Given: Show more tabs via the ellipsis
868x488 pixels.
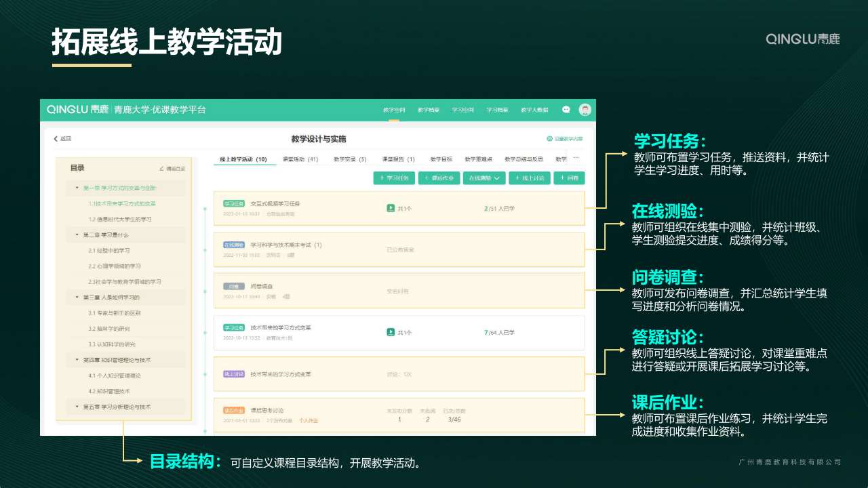Looking at the screenshot, I should point(576,158).
